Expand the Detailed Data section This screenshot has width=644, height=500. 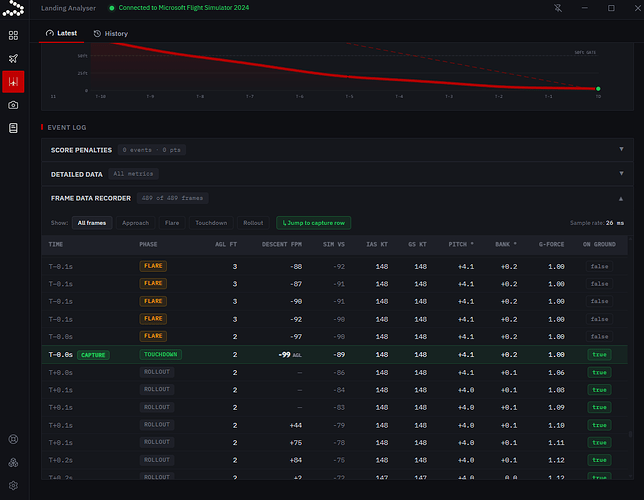click(337, 174)
